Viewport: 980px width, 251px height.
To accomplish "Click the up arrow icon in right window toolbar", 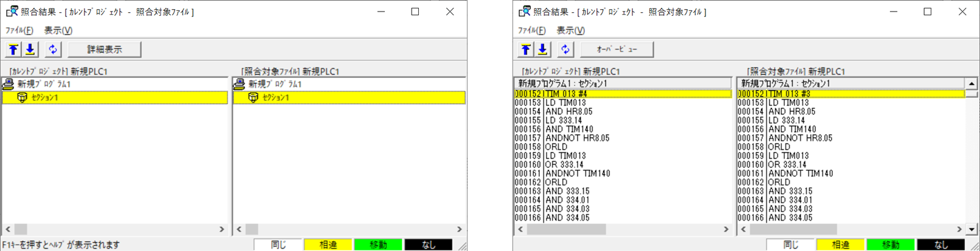I will [x=526, y=49].
